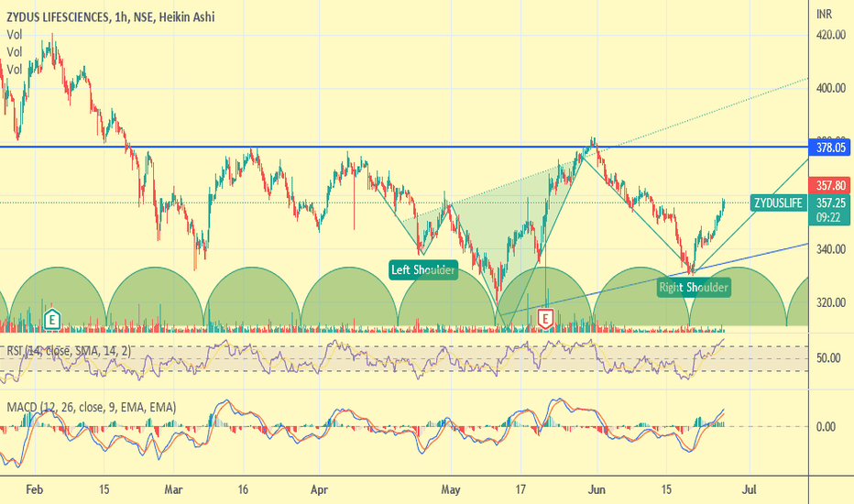Click the MACD 0.00 axis value
The width and height of the screenshot is (854, 504).
tap(826, 427)
